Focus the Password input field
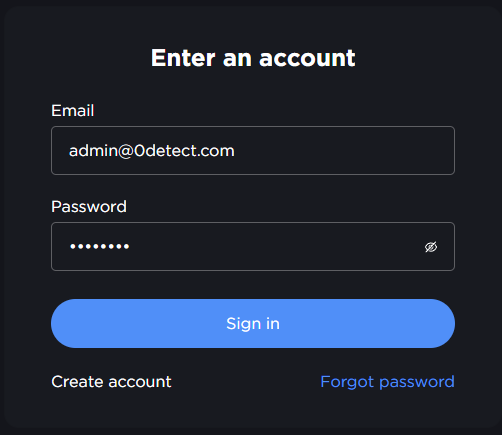This screenshot has height=435, width=502. [253, 246]
